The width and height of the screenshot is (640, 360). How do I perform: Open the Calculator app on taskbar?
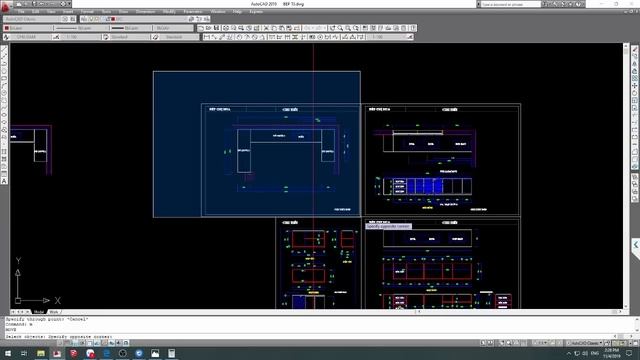click(x=171, y=353)
